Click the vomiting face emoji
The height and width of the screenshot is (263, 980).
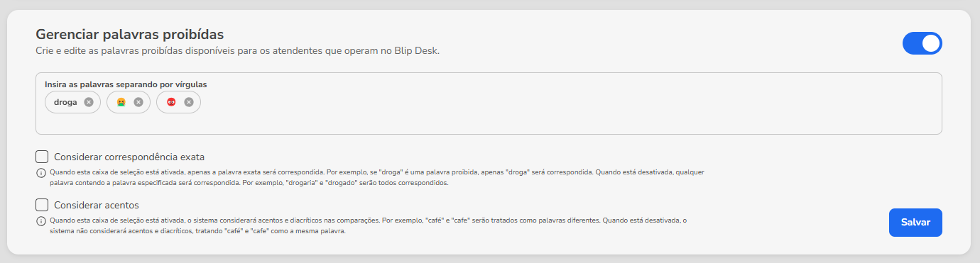(121, 102)
